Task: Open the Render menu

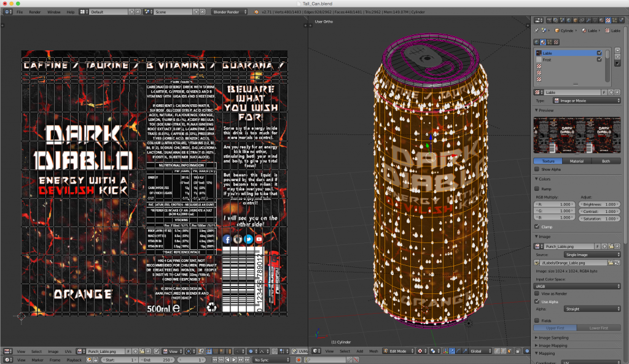Action: point(35,12)
